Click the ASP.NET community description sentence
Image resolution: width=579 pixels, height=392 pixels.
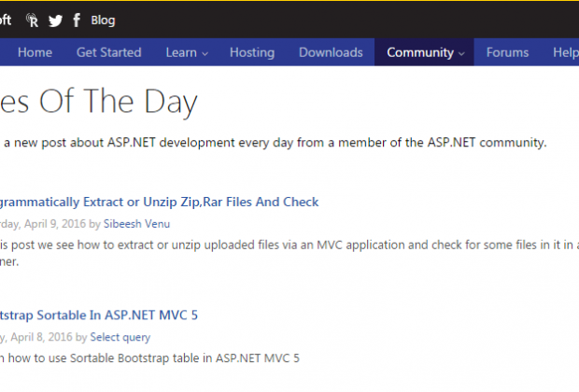(274, 143)
